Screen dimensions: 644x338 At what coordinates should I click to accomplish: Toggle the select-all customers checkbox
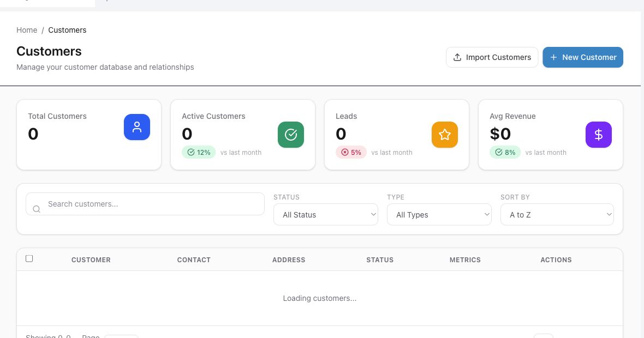(x=29, y=258)
